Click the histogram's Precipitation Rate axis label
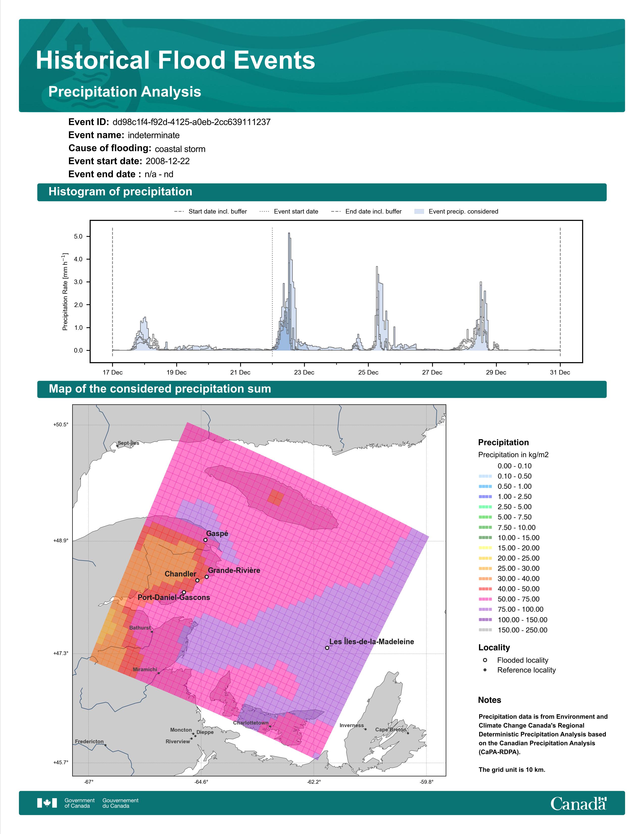The height and width of the screenshot is (834, 644). click(65, 291)
